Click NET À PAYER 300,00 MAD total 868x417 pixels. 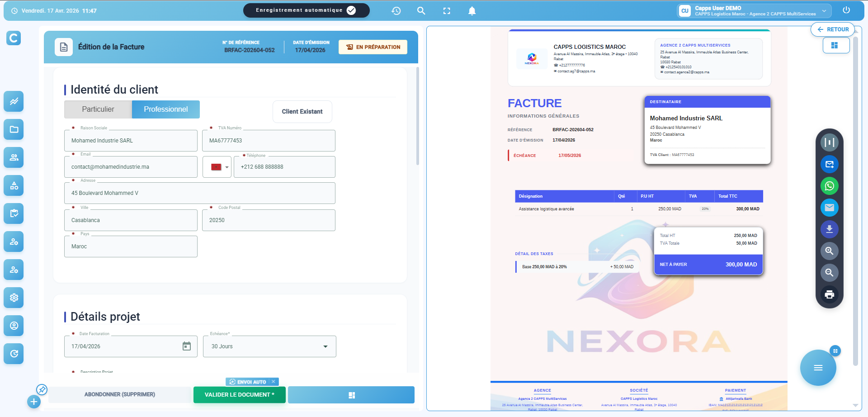[708, 265]
